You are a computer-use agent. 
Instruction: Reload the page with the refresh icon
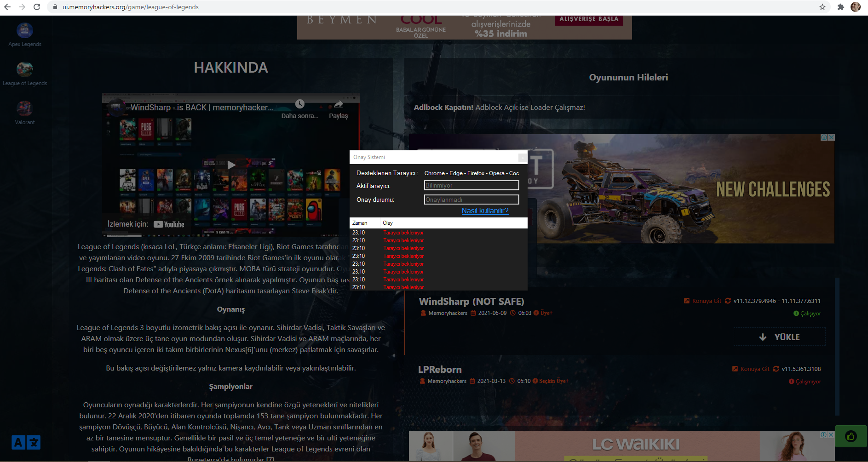point(37,7)
